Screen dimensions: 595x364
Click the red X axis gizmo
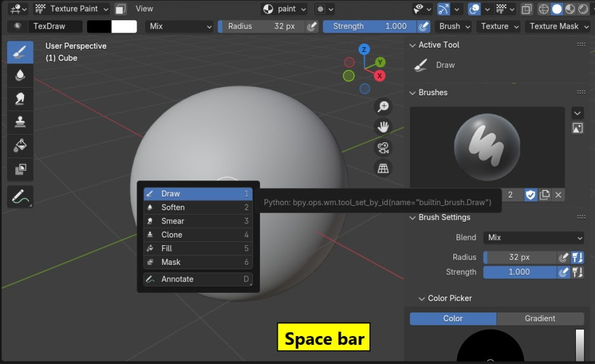coord(380,76)
